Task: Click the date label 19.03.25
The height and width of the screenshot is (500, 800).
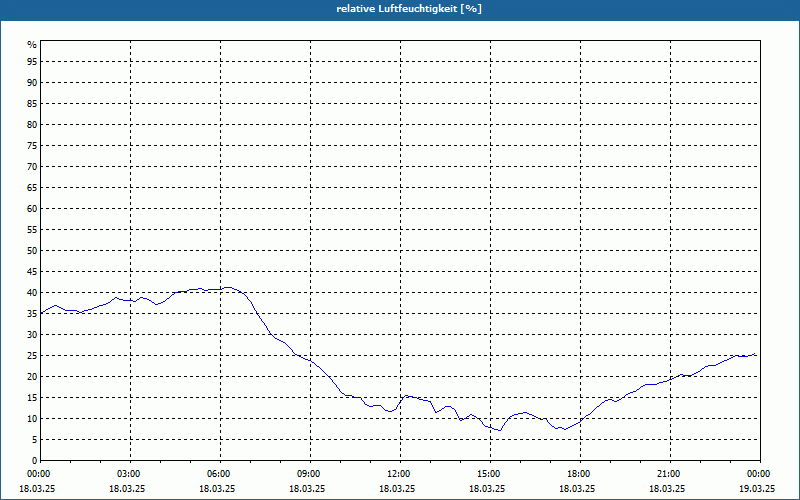Action: tap(757, 488)
